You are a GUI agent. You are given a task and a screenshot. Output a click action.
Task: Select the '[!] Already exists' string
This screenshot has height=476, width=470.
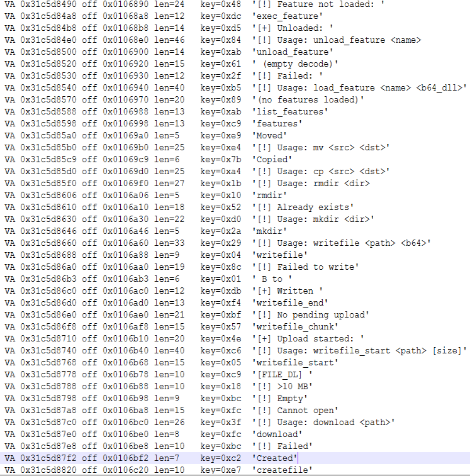[x=303, y=208]
